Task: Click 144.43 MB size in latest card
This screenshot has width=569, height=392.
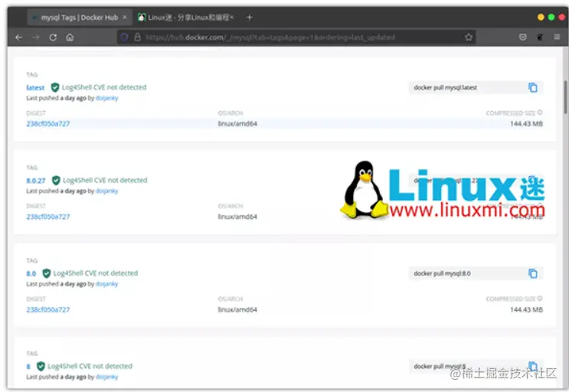Action: coord(526,124)
